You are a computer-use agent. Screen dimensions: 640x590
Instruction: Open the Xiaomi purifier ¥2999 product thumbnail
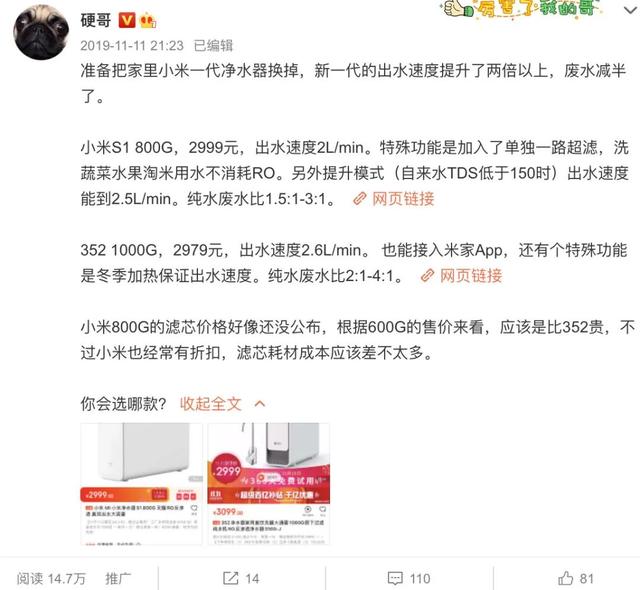click(x=141, y=484)
